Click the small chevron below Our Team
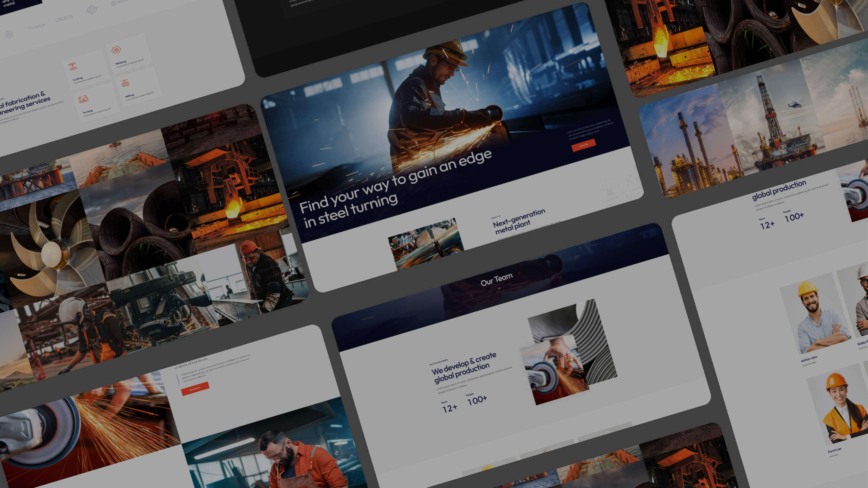 coord(499,288)
